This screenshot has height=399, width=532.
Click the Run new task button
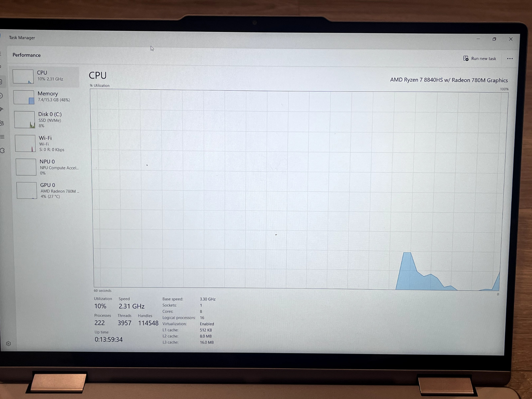[479, 59]
